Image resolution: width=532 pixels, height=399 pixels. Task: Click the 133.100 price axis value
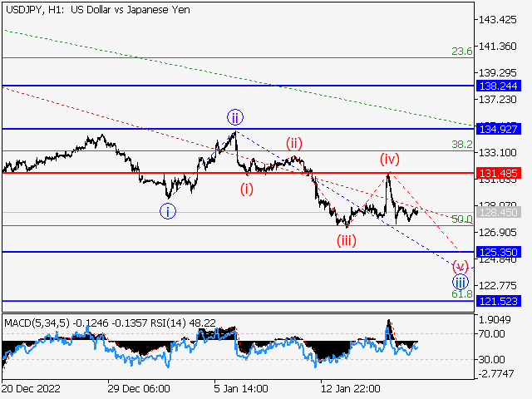(497, 153)
